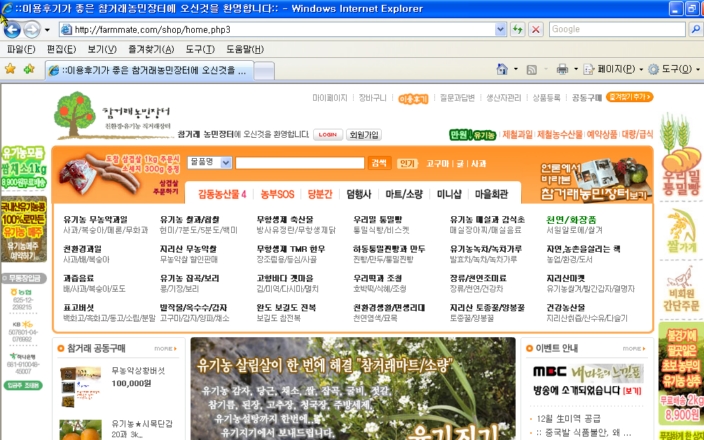
Task: Open the 편집(E) menu
Action: click(x=61, y=49)
